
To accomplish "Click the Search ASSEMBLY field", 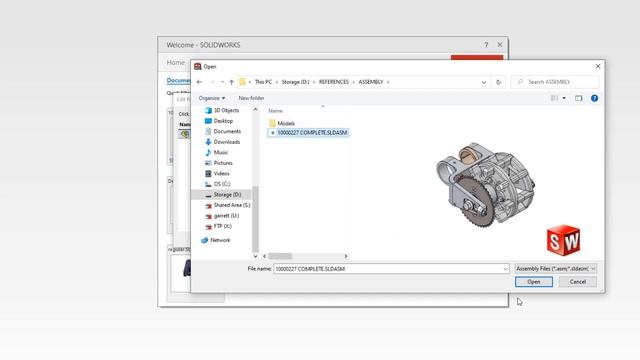I will pos(555,82).
